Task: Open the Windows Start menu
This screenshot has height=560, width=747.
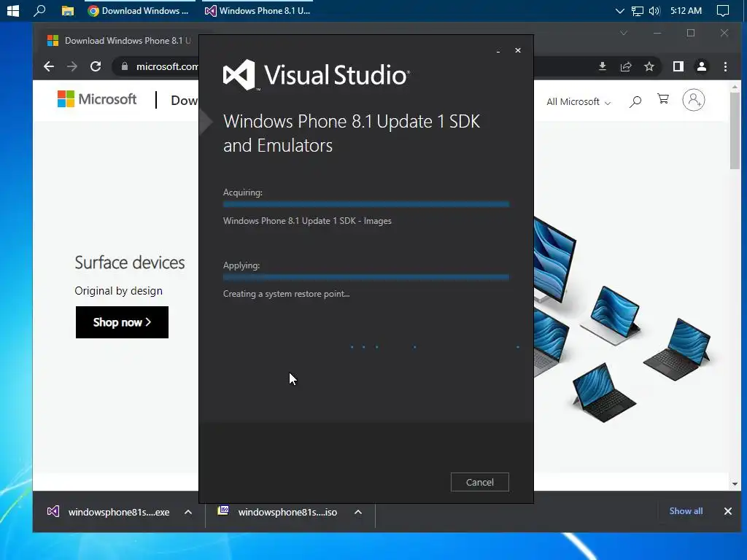Action: point(13,10)
